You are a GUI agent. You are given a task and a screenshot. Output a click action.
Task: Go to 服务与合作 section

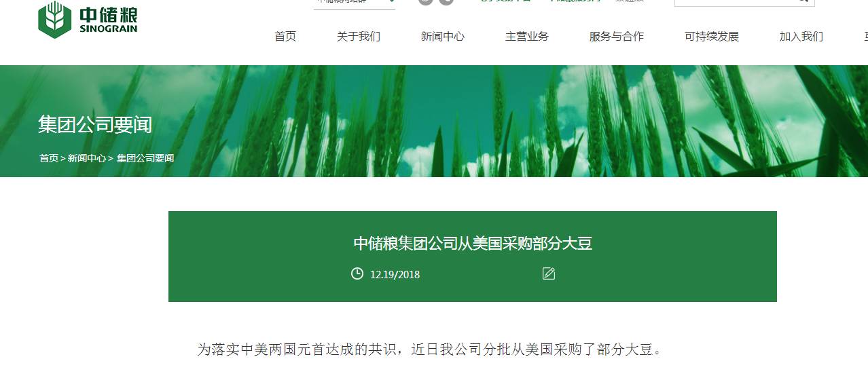[617, 37]
